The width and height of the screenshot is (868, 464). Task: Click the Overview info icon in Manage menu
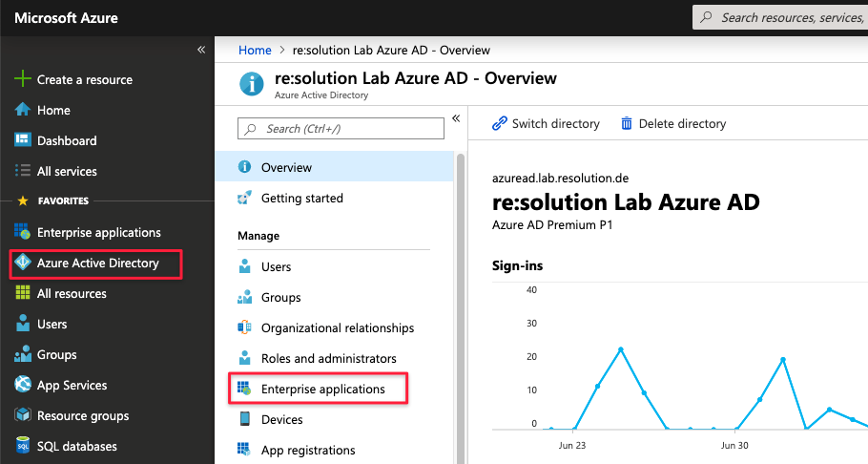[x=244, y=167]
